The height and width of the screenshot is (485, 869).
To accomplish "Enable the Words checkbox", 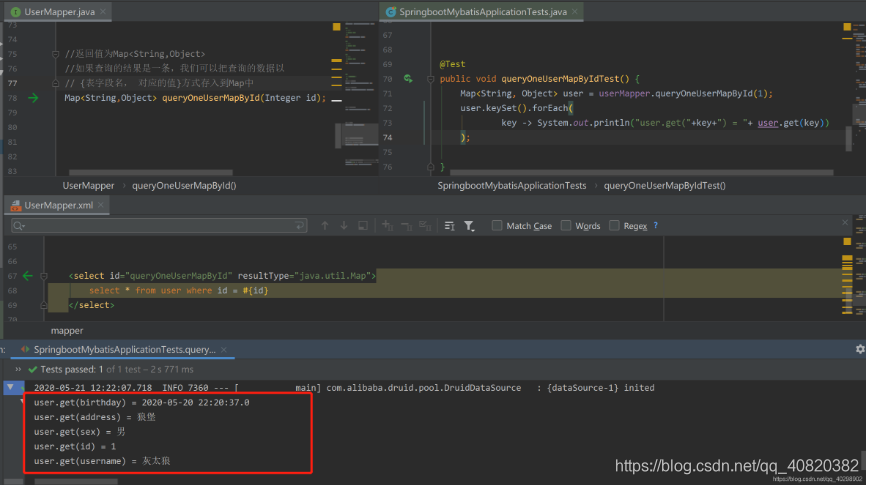I will click(x=566, y=226).
